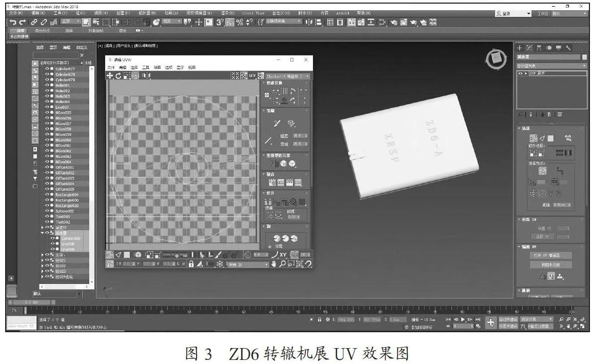592x364 pixels.
Task: Activate the Select and Link chain tool
Action: [x=34, y=22]
